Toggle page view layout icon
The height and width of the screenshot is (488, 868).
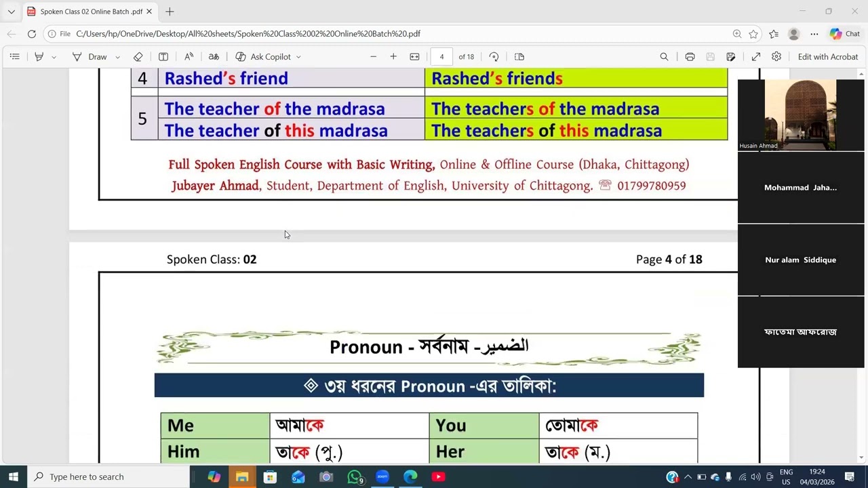[519, 57]
